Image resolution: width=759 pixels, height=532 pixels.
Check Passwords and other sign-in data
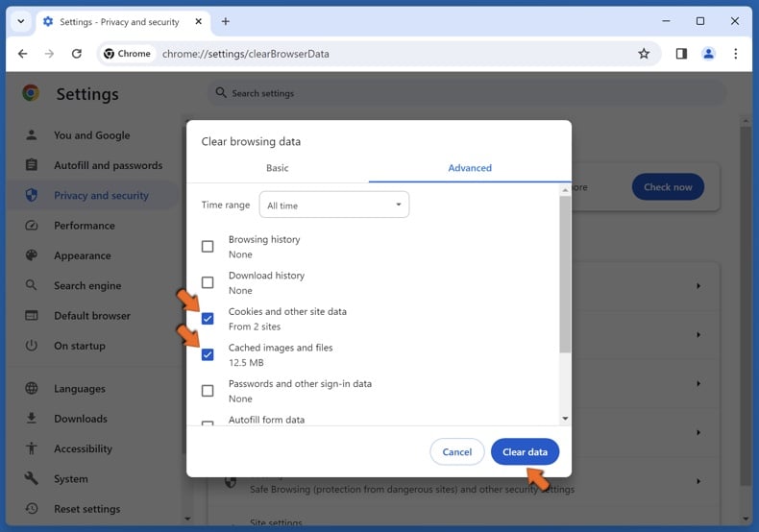click(x=208, y=390)
